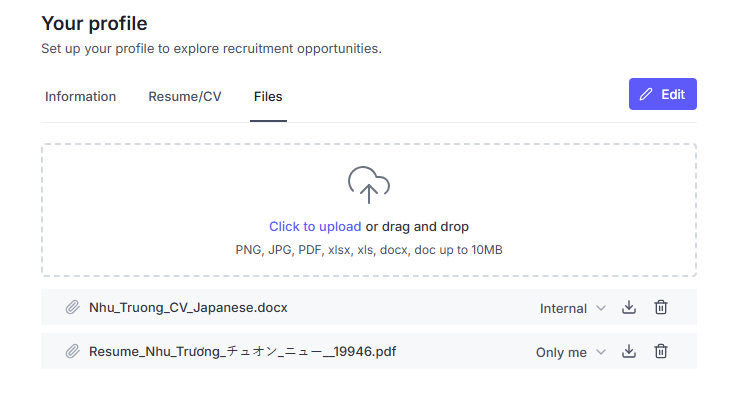This screenshot has width=736, height=395.
Task: Click the Click to upload link
Action: click(x=315, y=227)
